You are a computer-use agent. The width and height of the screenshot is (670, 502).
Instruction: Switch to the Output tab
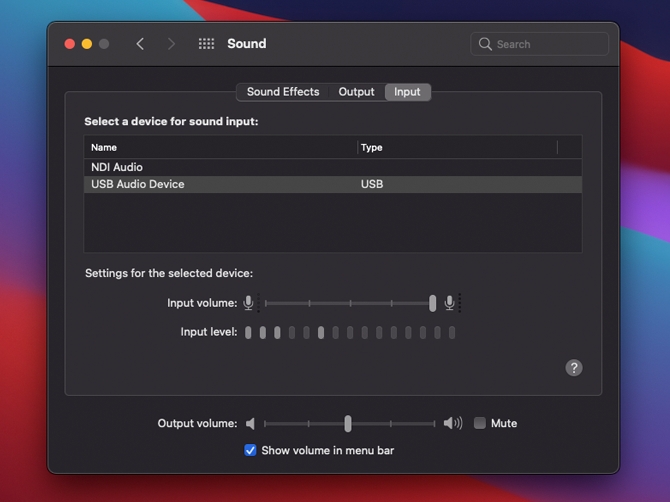click(x=356, y=92)
